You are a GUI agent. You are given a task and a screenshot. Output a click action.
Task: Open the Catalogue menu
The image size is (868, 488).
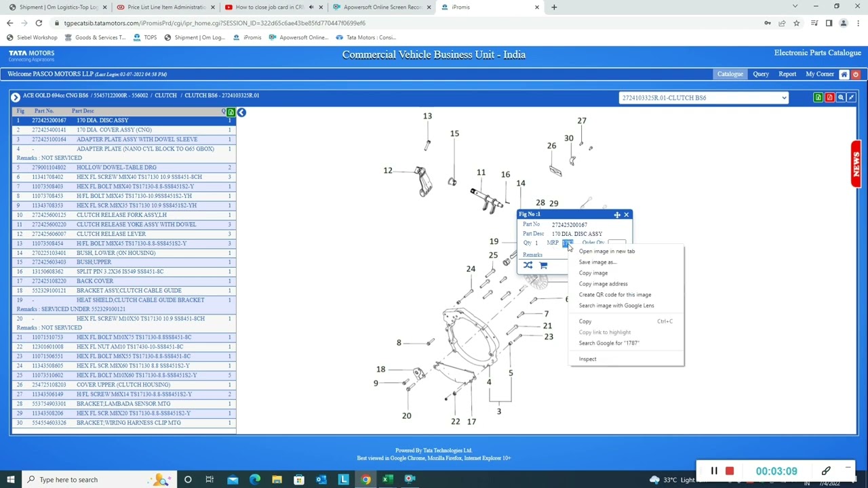pyautogui.click(x=730, y=74)
